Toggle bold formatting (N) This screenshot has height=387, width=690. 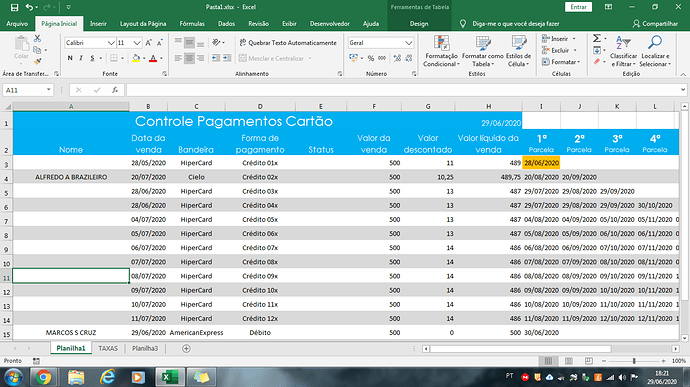point(70,58)
